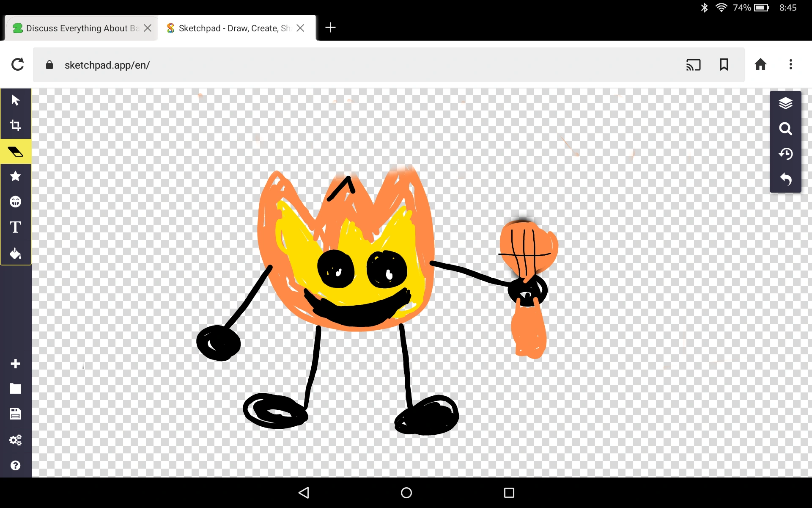Select the arrow Select tool
The width and height of the screenshot is (812, 508).
click(16, 101)
